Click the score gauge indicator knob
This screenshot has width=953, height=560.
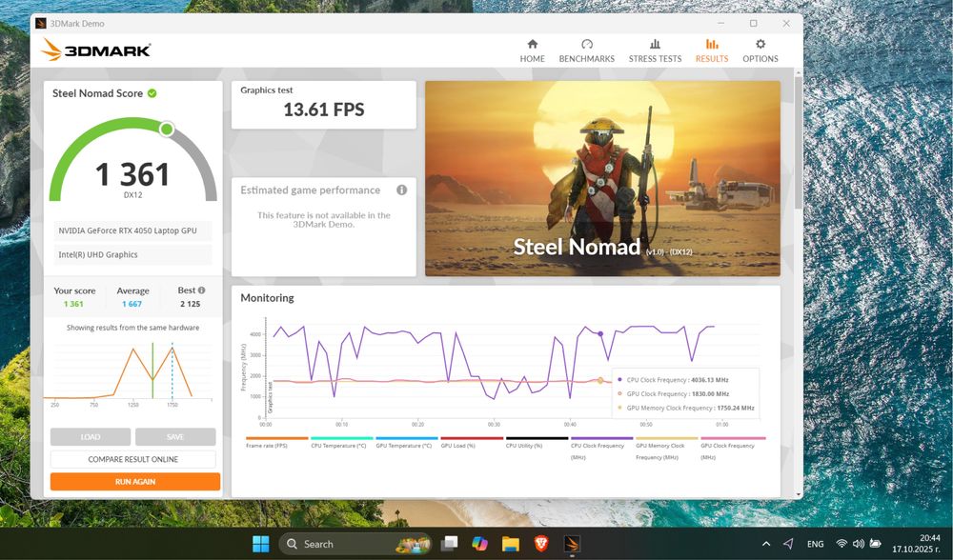(167, 129)
